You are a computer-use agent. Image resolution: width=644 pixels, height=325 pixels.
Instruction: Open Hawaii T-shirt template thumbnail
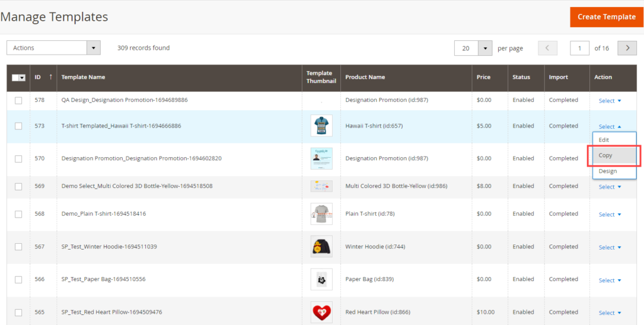[321, 126]
